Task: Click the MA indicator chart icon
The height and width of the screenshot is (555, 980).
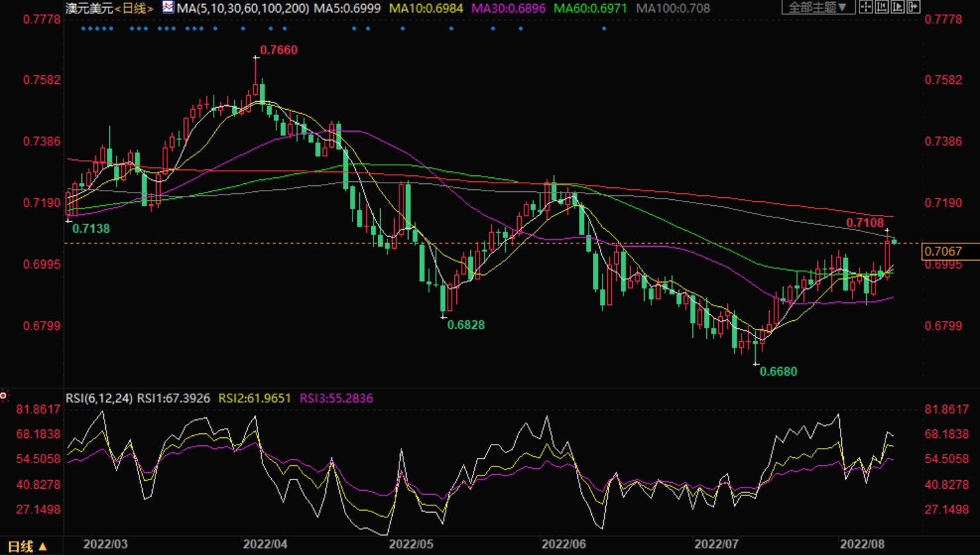Action: (168, 7)
